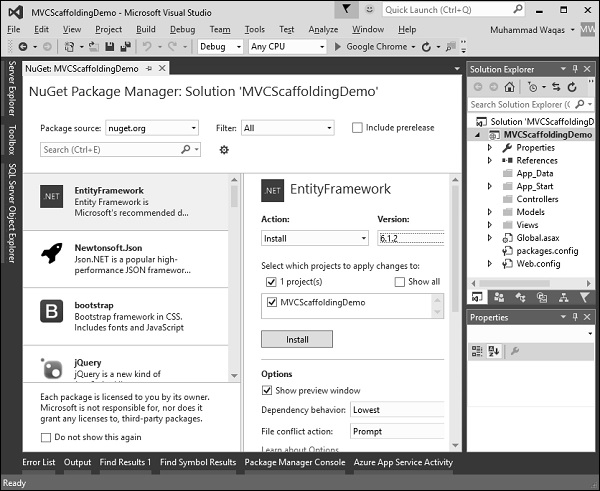This screenshot has width=600, height=491.
Task: Click the Class View tab icon below Solution Explorer
Action: pyautogui.click(x=520, y=297)
